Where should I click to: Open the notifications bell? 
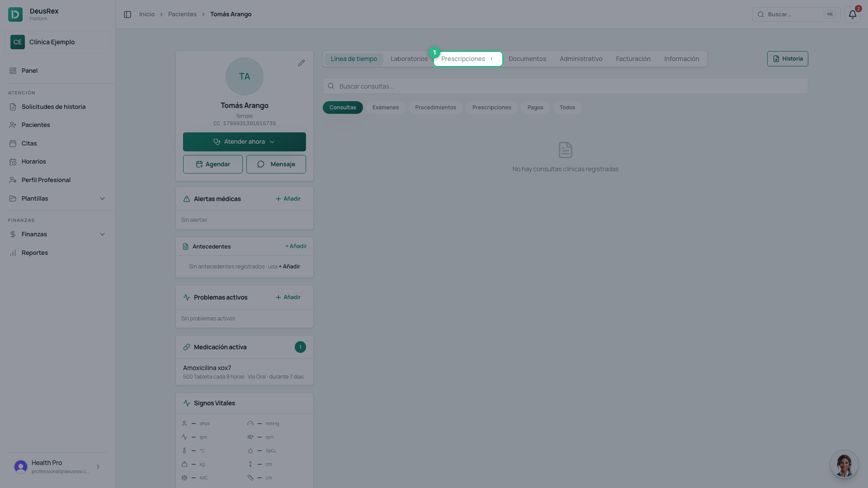(852, 14)
